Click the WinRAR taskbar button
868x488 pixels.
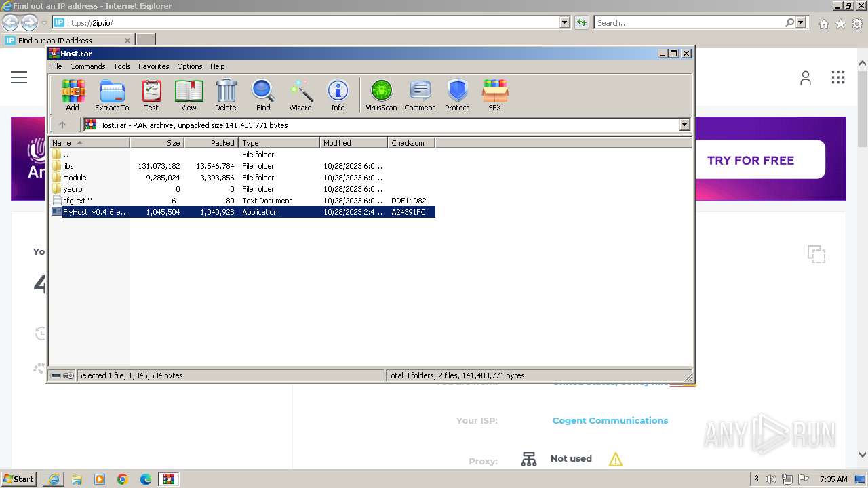[169, 479]
